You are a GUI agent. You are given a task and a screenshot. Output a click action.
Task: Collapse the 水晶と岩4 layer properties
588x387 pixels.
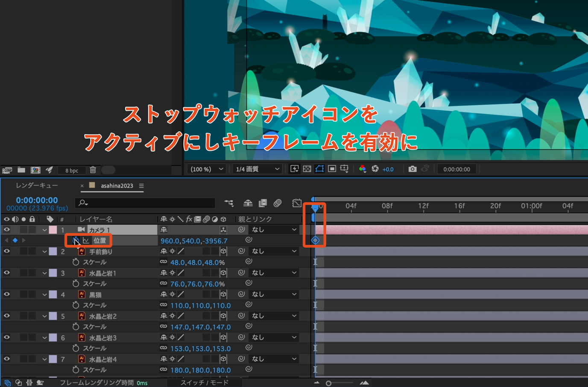(44, 359)
